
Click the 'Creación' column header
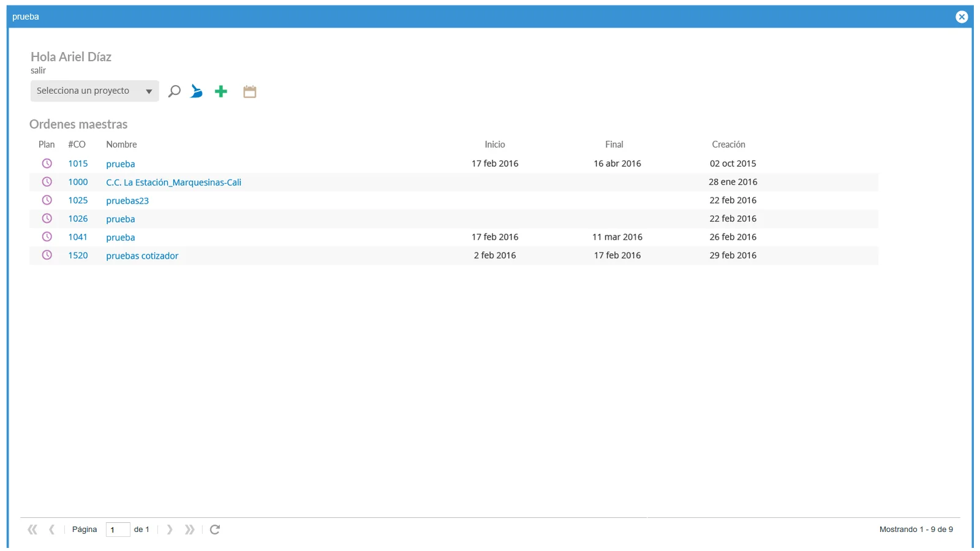click(x=728, y=145)
